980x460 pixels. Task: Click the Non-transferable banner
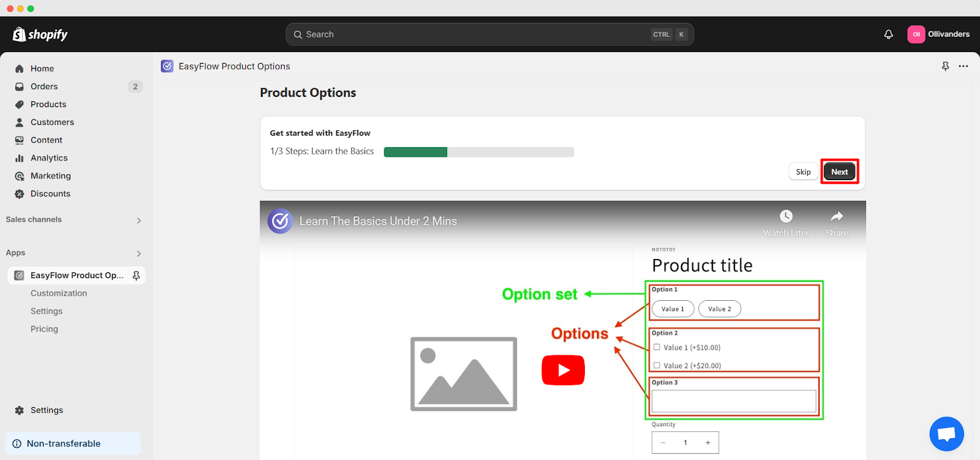click(73, 443)
